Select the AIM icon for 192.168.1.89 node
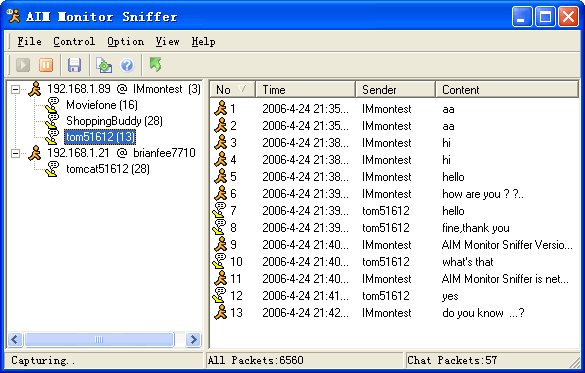585x373 pixels. 35,89
